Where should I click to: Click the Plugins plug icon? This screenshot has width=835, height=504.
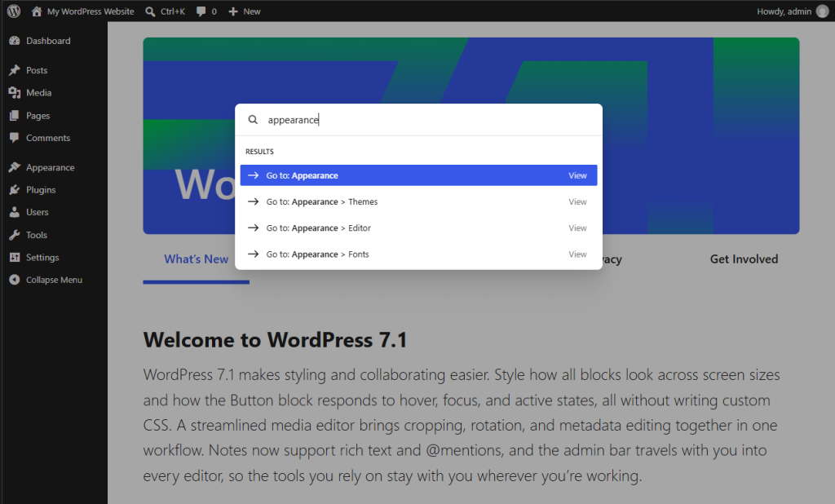point(15,190)
